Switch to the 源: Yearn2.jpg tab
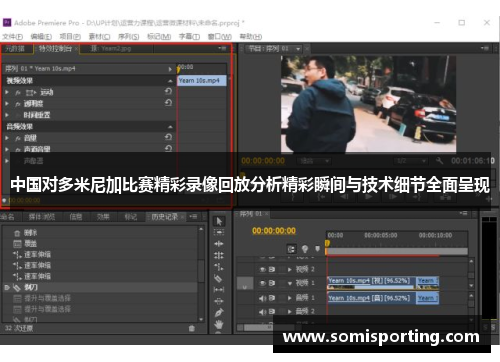 pos(111,49)
